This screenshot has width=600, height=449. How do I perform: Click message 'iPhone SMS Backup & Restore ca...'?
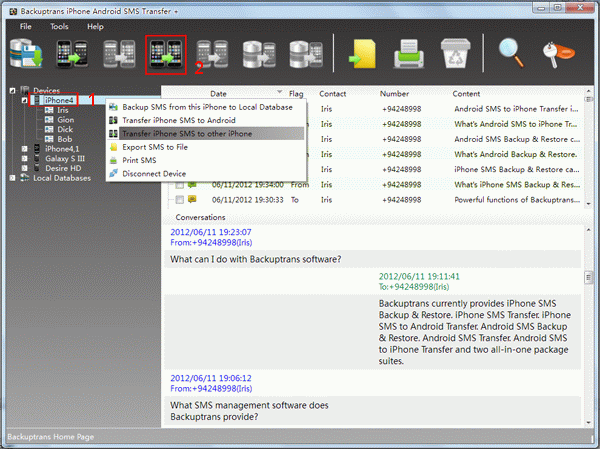(x=517, y=170)
